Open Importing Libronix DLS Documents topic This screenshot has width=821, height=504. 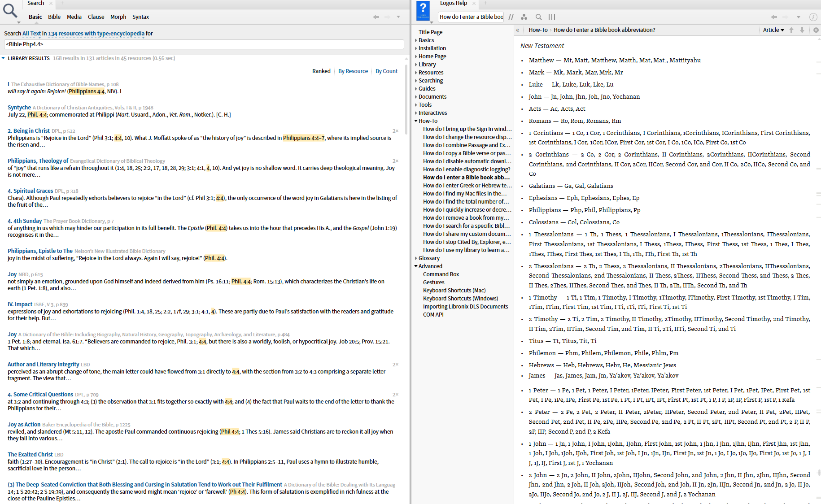click(465, 307)
